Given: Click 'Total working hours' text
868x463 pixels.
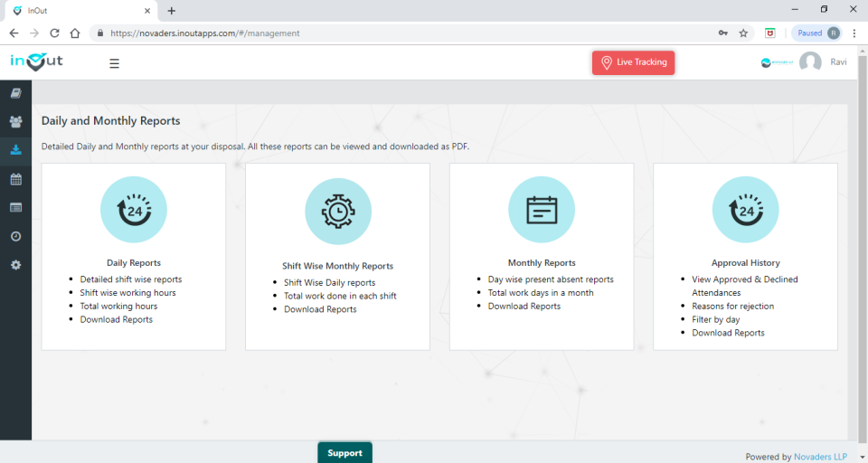Looking at the screenshot, I should click(118, 307).
